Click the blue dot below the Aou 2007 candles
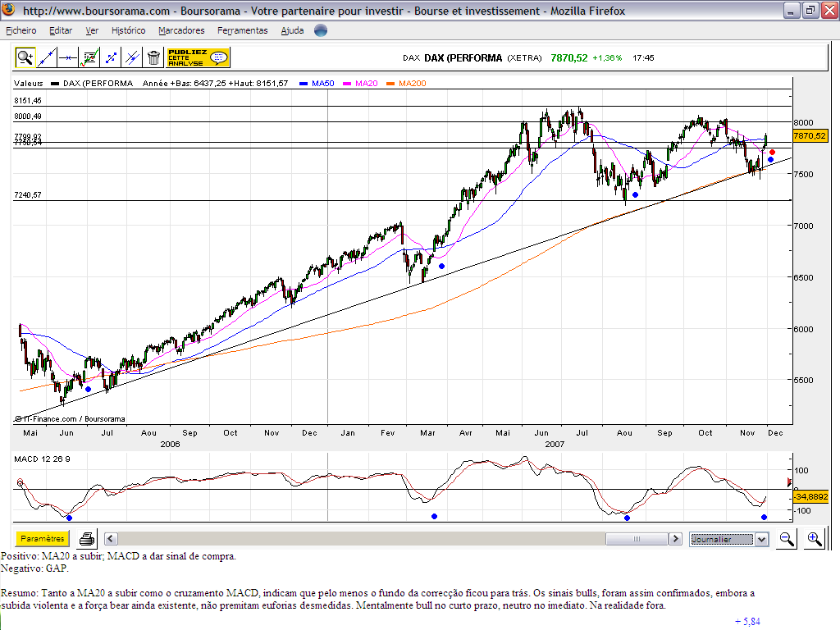Image resolution: width=840 pixels, height=630 pixels. point(636,195)
